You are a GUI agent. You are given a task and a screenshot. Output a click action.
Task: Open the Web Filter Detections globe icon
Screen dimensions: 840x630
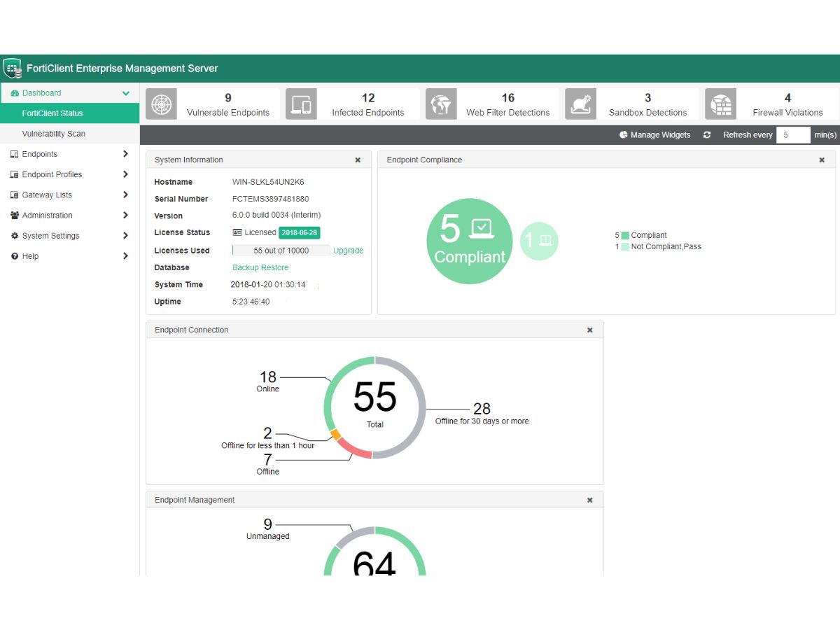tap(441, 104)
